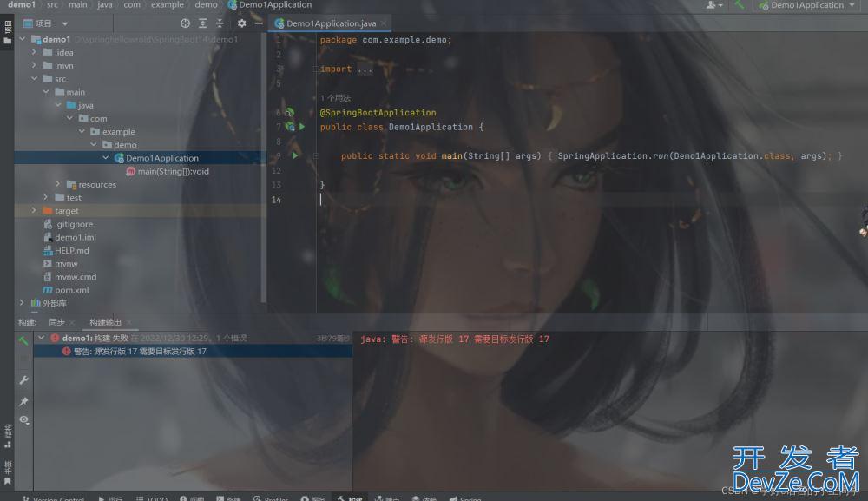The width and height of the screenshot is (868, 501).
Task: Select the mvnw.cmd file
Action: coord(76,277)
